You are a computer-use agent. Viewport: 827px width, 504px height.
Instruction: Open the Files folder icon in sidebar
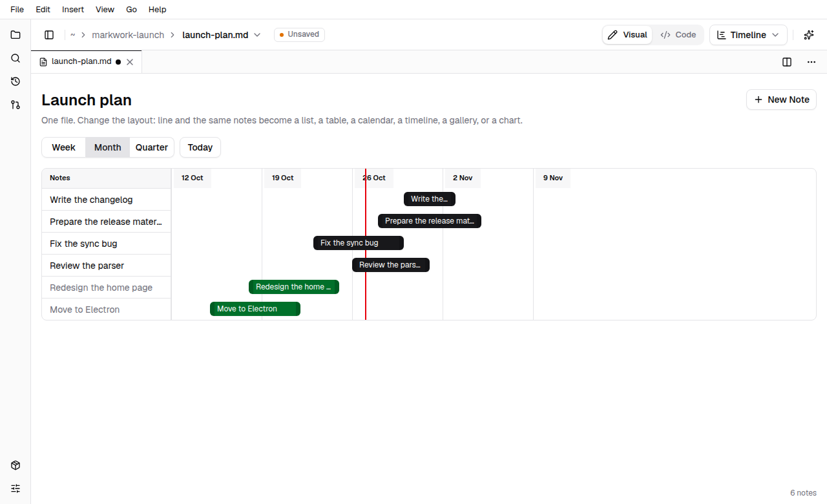(x=16, y=35)
